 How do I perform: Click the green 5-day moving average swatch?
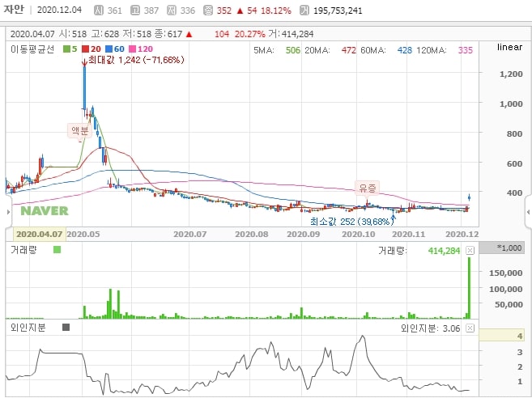67,49
